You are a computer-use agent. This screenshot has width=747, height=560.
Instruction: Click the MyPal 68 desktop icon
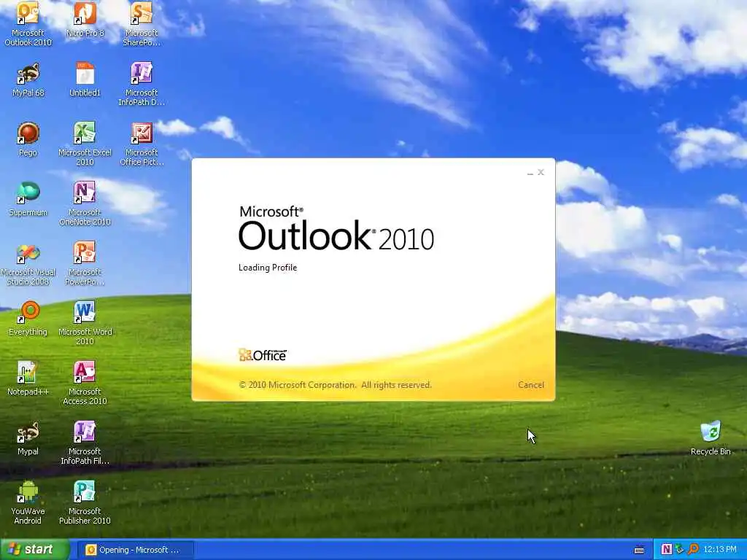(28, 80)
